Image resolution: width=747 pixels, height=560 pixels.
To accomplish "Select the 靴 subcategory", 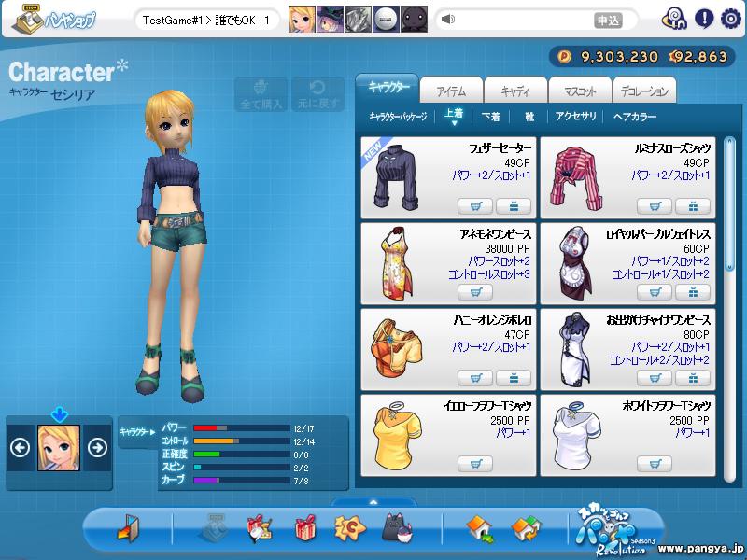I will [529, 117].
